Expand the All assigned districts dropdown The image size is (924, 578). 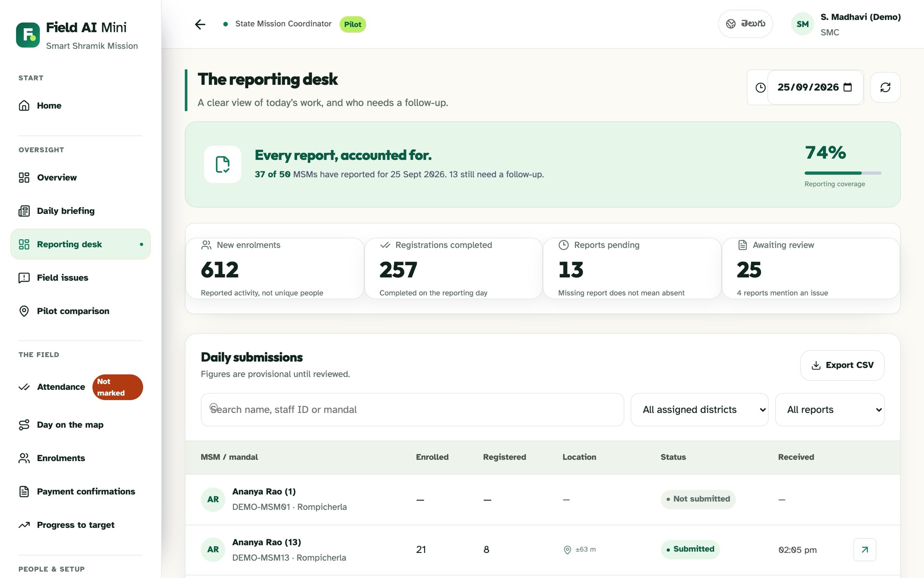[699, 409]
